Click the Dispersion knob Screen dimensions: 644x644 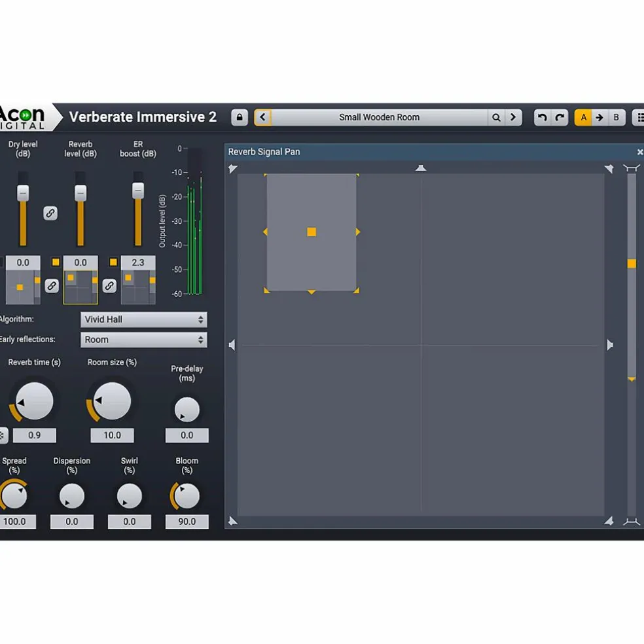pyautogui.click(x=72, y=495)
